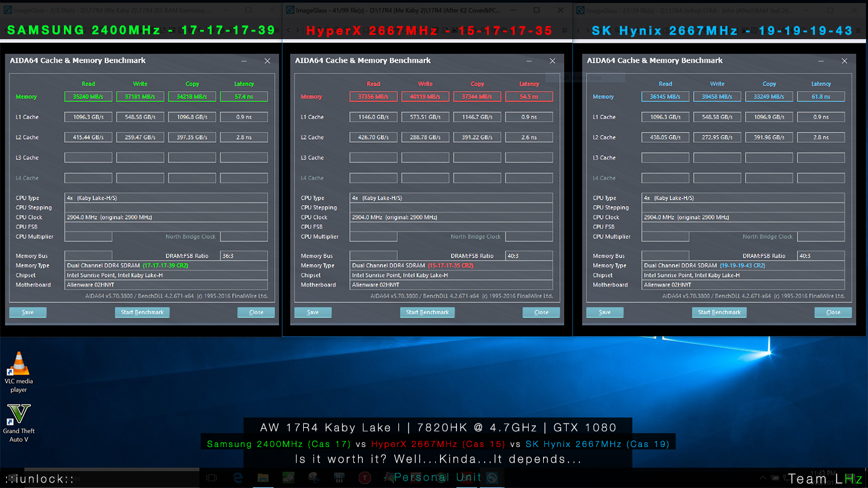The image size is (868, 488).
Task: Select the memory latency value 54.5 ns
Action: pos(529,96)
